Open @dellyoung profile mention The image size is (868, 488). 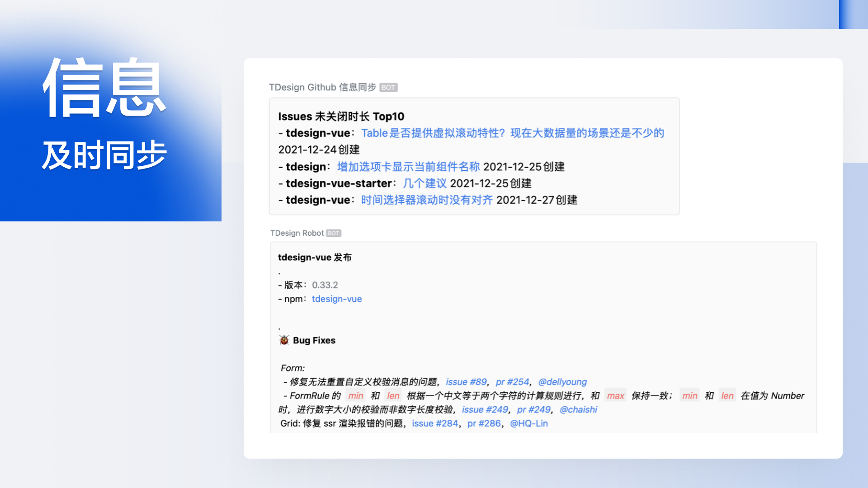pos(562,382)
